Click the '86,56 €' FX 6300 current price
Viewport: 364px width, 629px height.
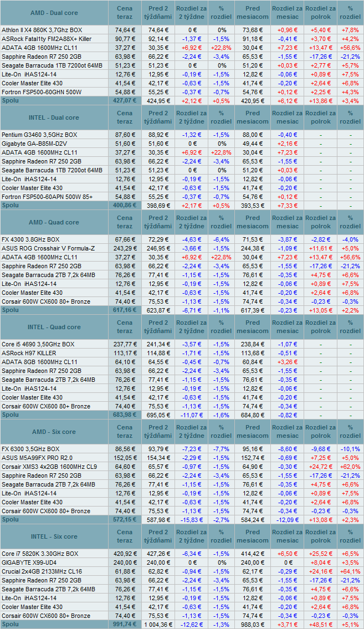pyautogui.click(x=125, y=449)
